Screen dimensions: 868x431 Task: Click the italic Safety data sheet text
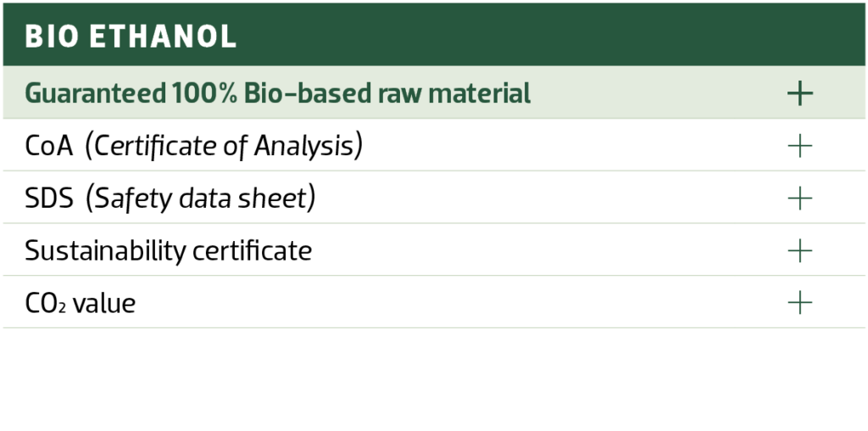pos(203,199)
